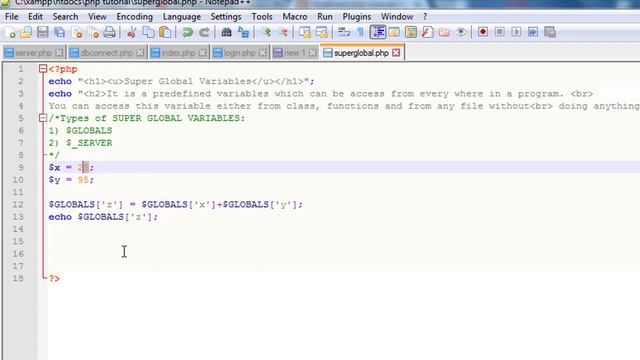Click Save Recorded Macro icon
640x360 pixels.
tap(550, 32)
